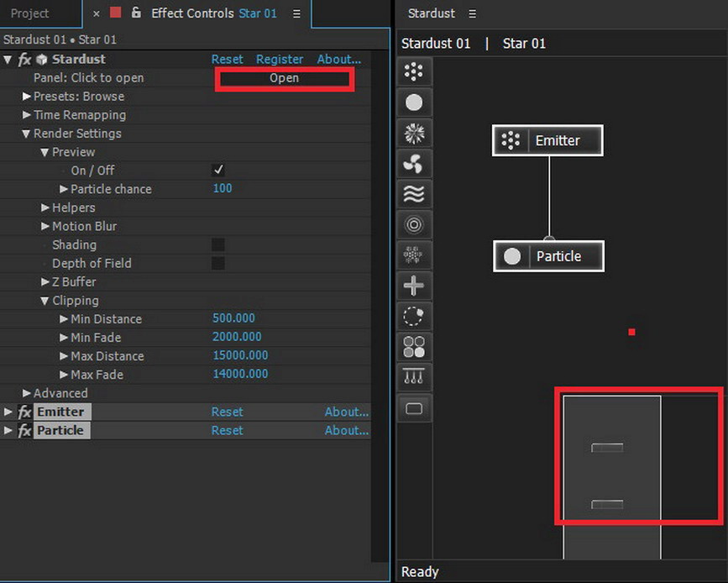Click the concentric circles Field icon
728x583 pixels.
(414, 225)
